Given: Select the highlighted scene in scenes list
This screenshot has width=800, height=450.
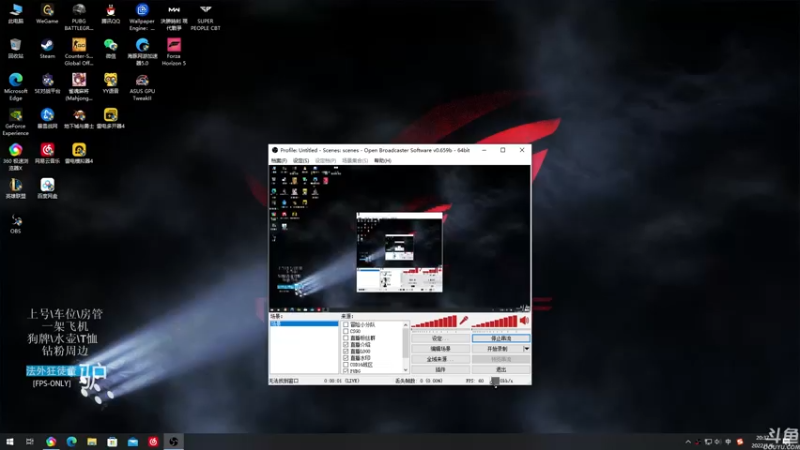Looking at the screenshot, I should pos(304,323).
